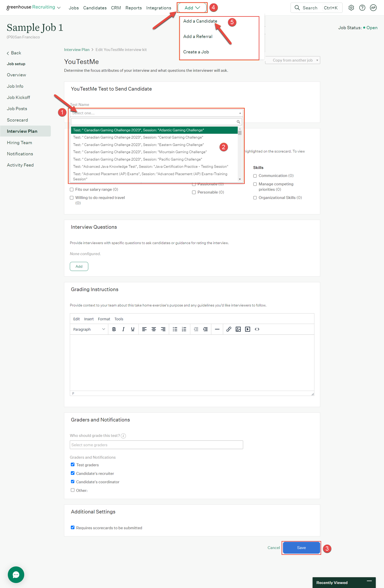The width and height of the screenshot is (384, 588).
Task: Toggle bold formatting in the editor
Action: (114, 329)
